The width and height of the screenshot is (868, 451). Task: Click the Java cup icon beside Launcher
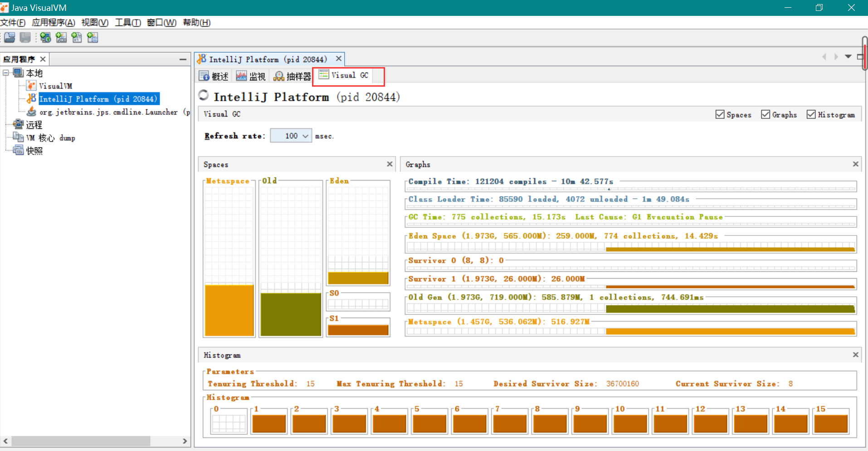(x=31, y=112)
